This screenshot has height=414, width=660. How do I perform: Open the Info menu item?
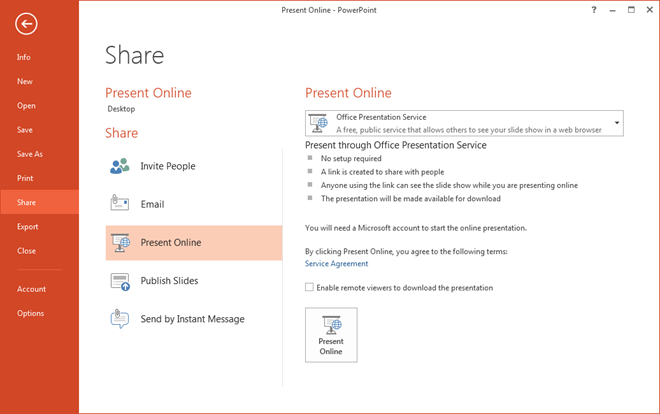(24, 57)
